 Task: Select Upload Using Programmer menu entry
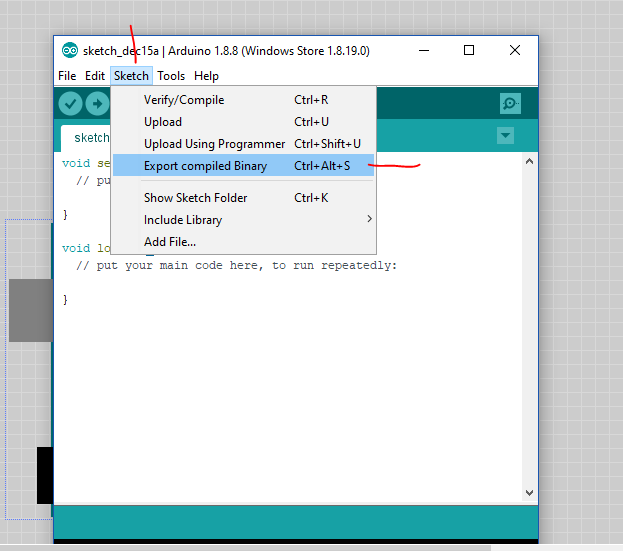pos(243,144)
